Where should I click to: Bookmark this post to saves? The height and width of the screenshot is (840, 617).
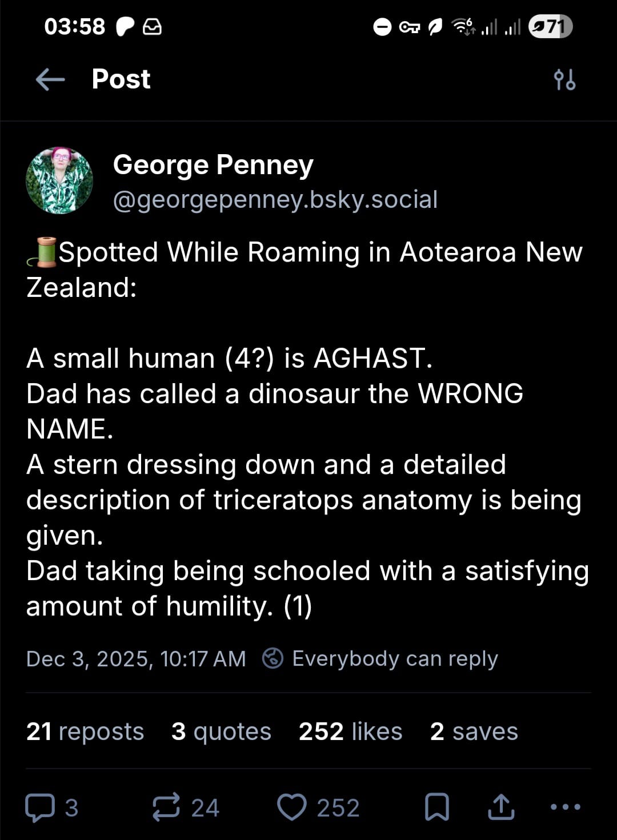pyautogui.click(x=437, y=807)
